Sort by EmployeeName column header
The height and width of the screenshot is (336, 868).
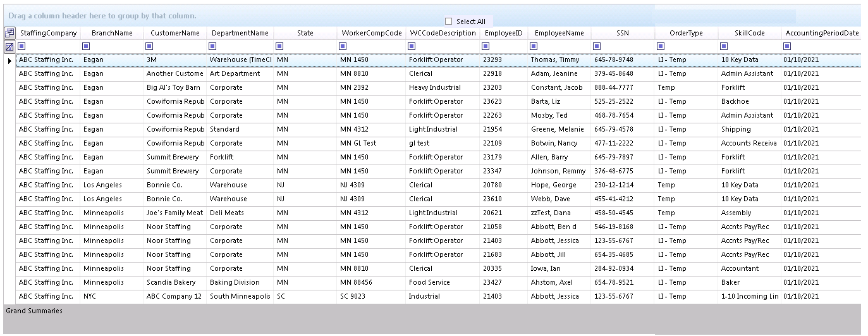(x=559, y=33)
